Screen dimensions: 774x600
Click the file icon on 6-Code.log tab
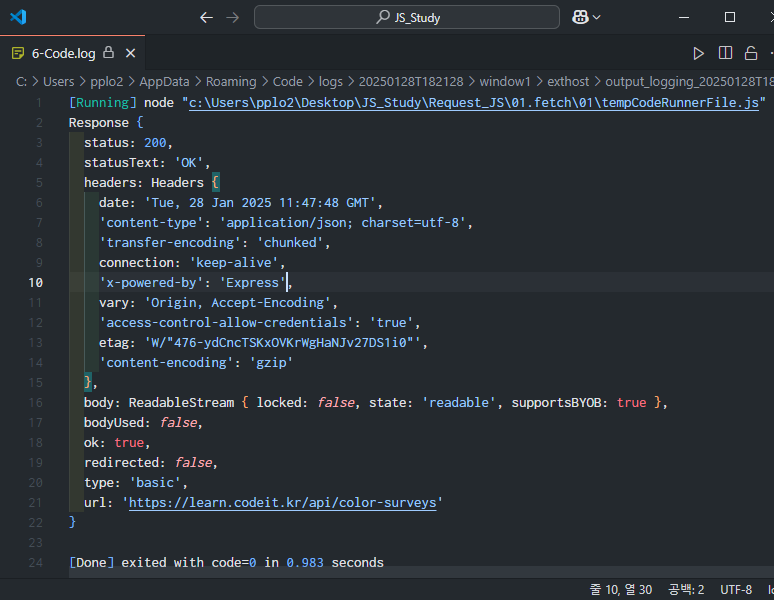pyautogui.click(x=18, y=53)
